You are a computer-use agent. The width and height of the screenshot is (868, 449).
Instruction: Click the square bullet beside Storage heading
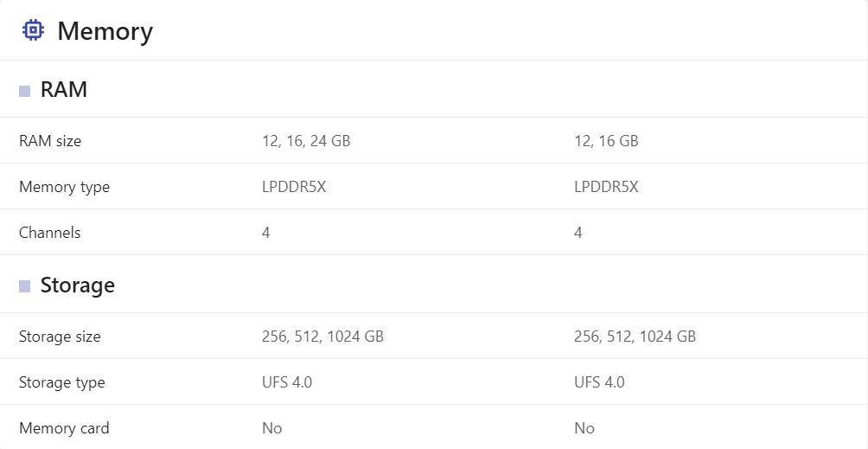pyautogui.click(x=25, y=286)
